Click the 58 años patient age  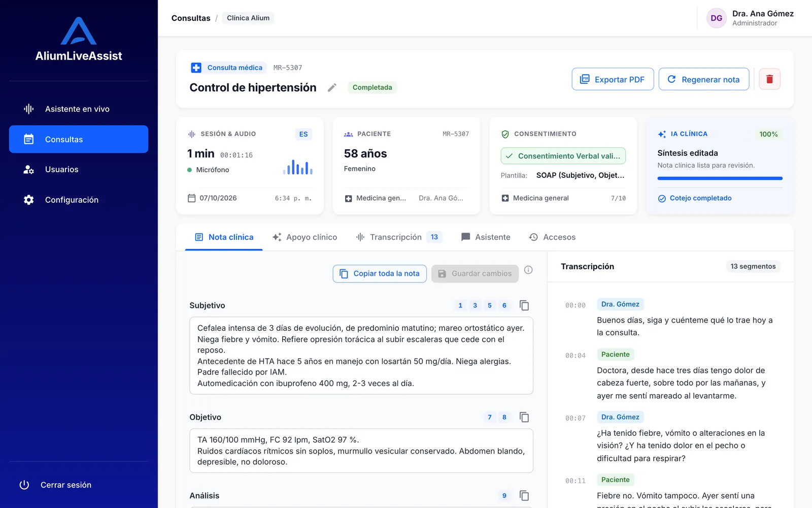[x=365, y=153]
